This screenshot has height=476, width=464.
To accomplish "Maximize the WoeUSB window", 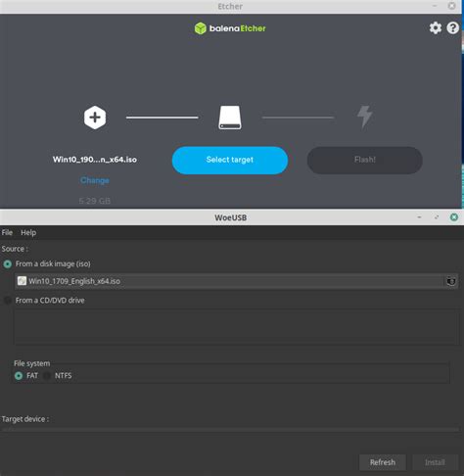I will pyautogui.click(x=437, y=217).
